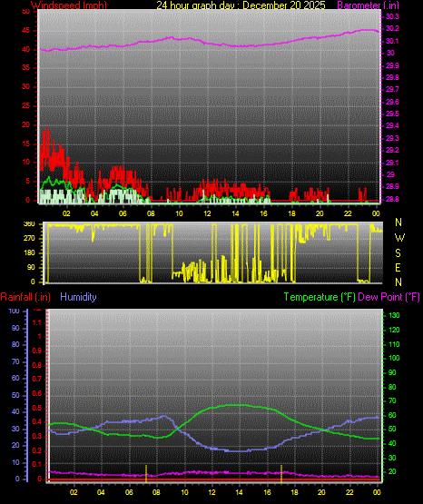Click the yellow sunrise marker near hour 07
Viewport: 423px width, 504px height.
click(x=146, y=473)
